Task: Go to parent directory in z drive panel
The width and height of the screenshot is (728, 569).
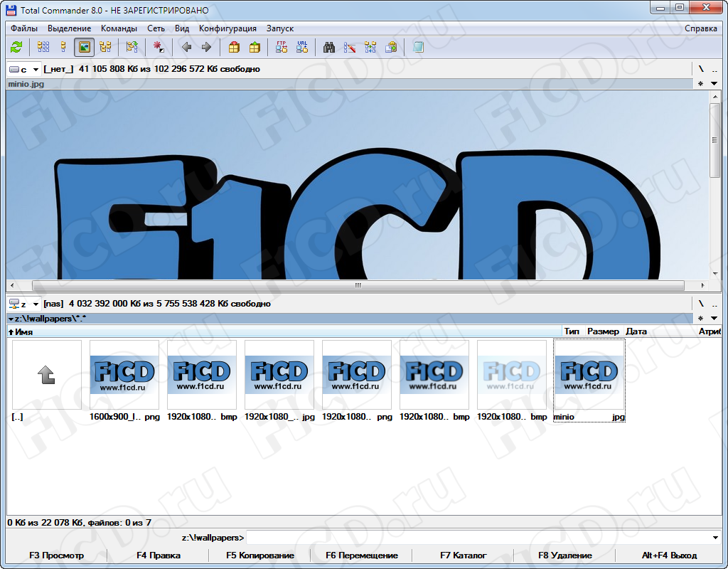Action: click(714, 304)
